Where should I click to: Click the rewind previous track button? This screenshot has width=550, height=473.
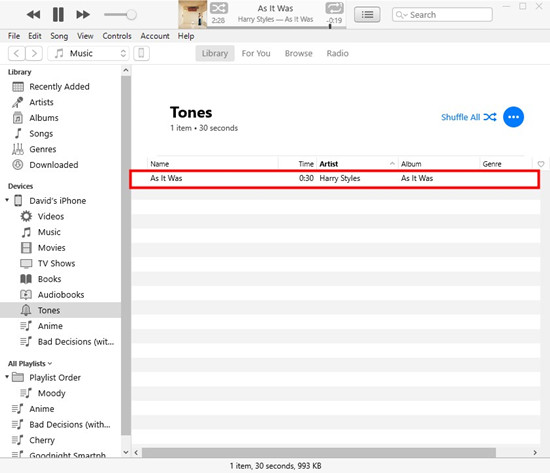tap(33, 15)
